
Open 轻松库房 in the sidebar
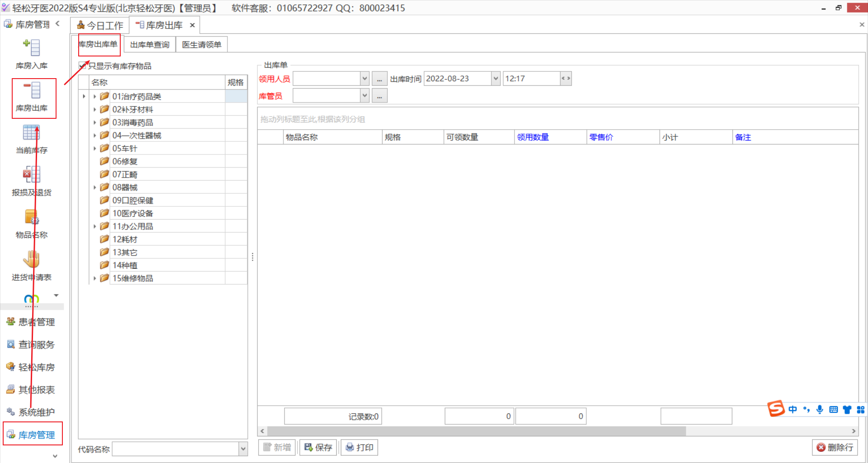31,367
